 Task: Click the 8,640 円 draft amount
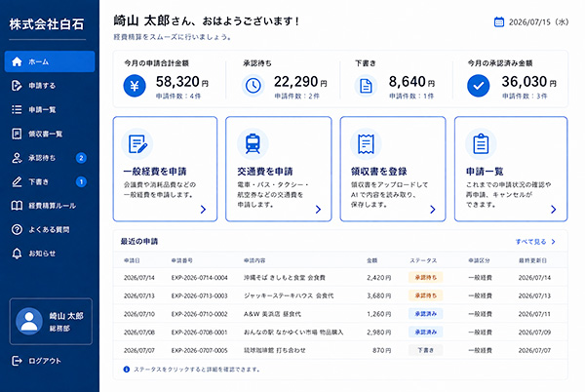click(x=411, y=82)
